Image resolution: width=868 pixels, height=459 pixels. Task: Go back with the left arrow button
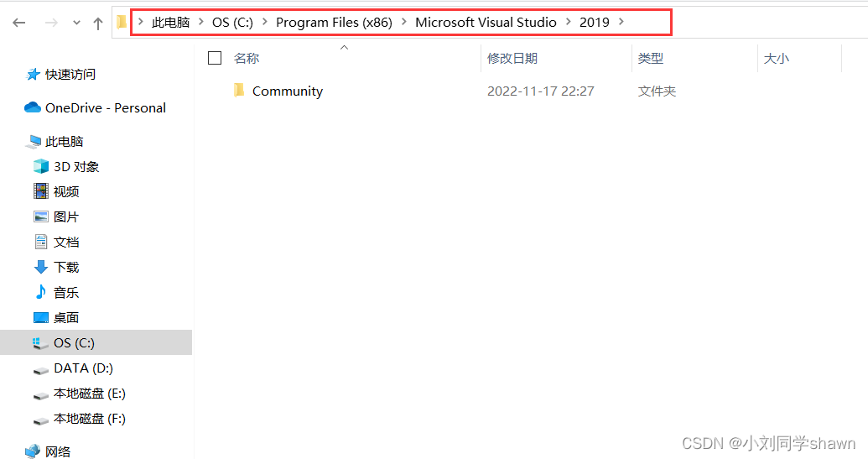click(x=18, y=23)
